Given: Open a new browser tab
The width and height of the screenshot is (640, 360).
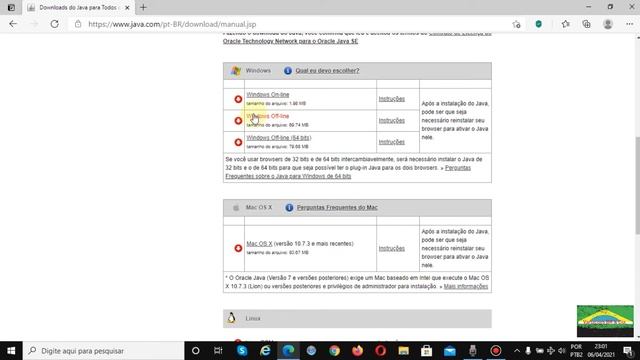Looking at the screenshot, I should [x=143, y=7].
